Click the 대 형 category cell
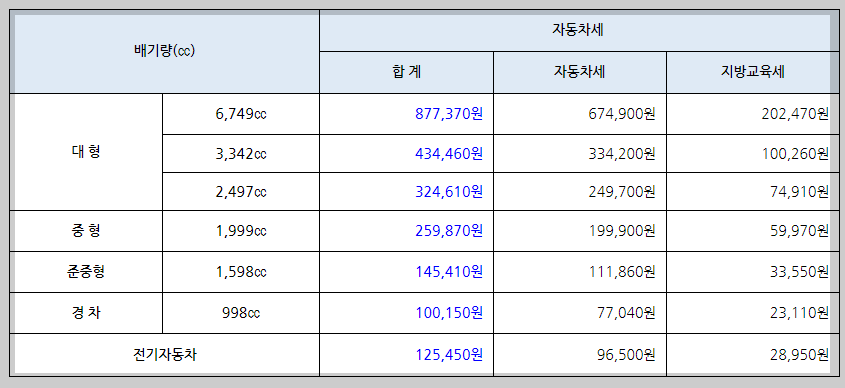845x388 pixels. coord(86,152)
